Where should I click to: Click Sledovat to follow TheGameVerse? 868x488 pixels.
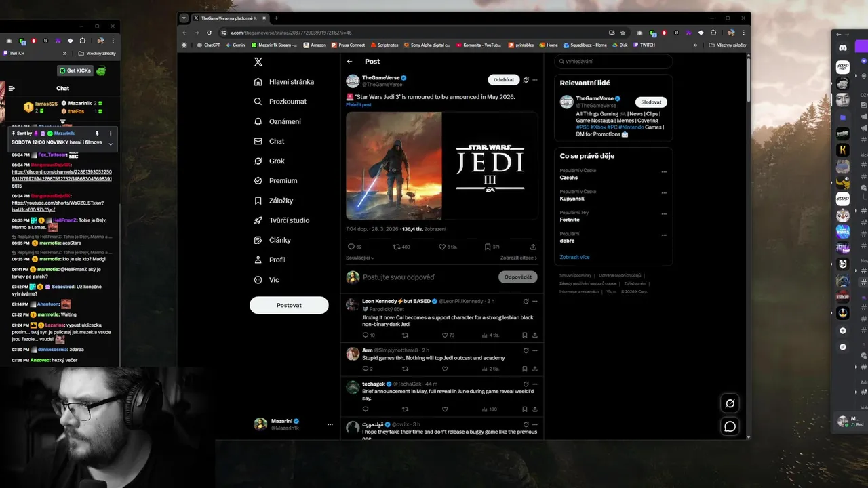click(x=651, y=102)
